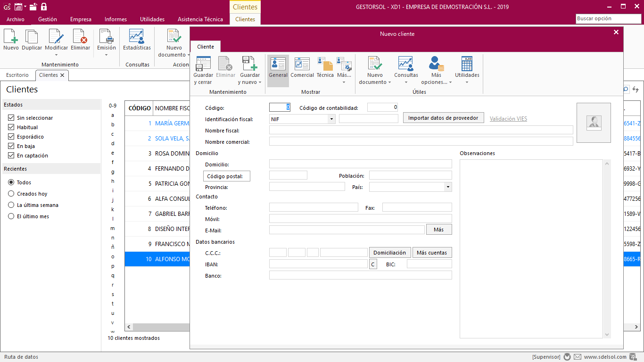Click the Nombre fiscal input field
This screenshot has width=644, height=362.
pyautogui.click(x=421, y=130)
